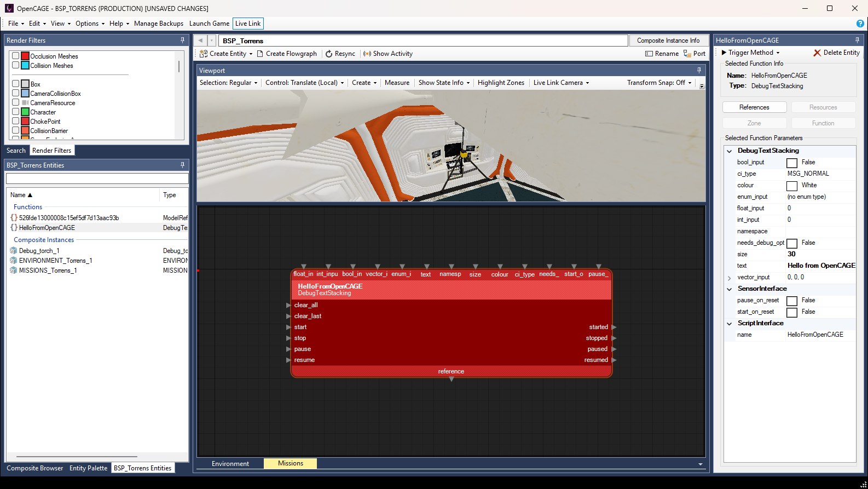Click the clear_all input pin on node

pyautogui.click(x=288, y=305)
